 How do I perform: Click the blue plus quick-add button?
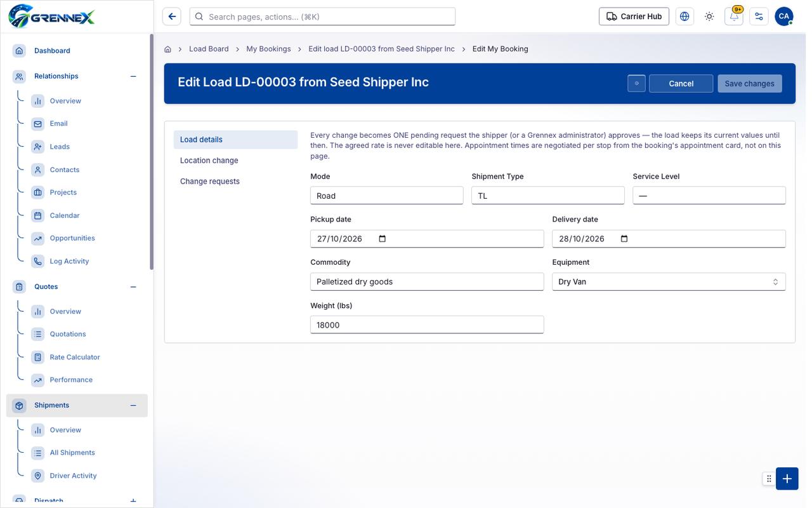787,479
